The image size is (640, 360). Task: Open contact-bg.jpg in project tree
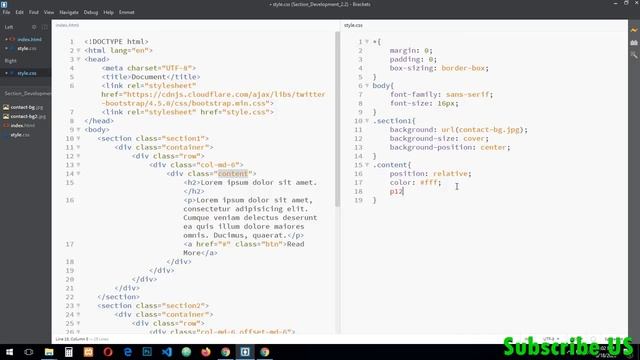coord(27,107)
